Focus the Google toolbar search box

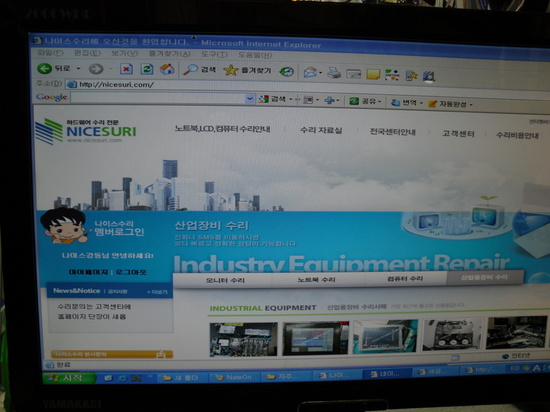pos(158,98)
